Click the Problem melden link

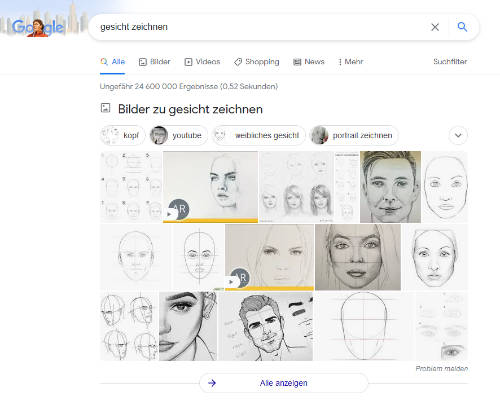[x=442, y=368]
